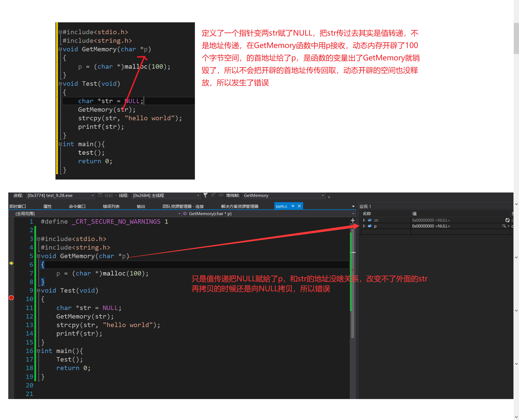Viewport: 519px width, 420px height.
Task: Refresh the str watch value
Action: pyautogui.click(x=507, y=220)
